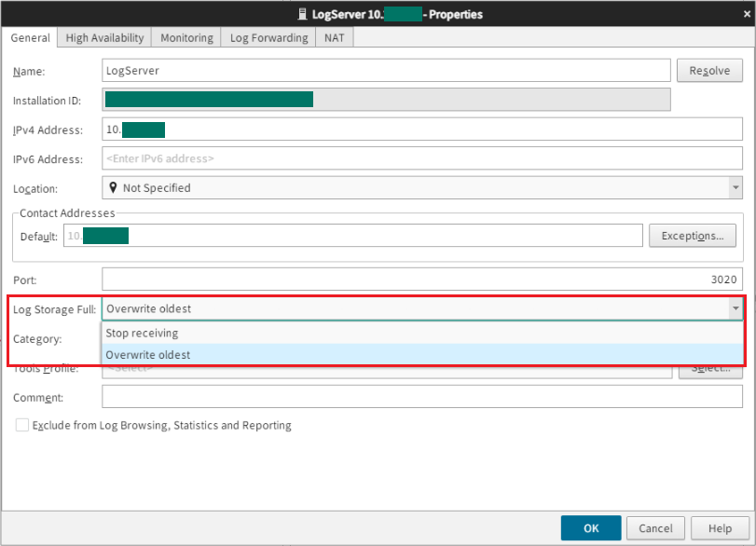Screen dimensions: 756x546
Task: Switch to the High Availability tab
Action: coord(103,37)
